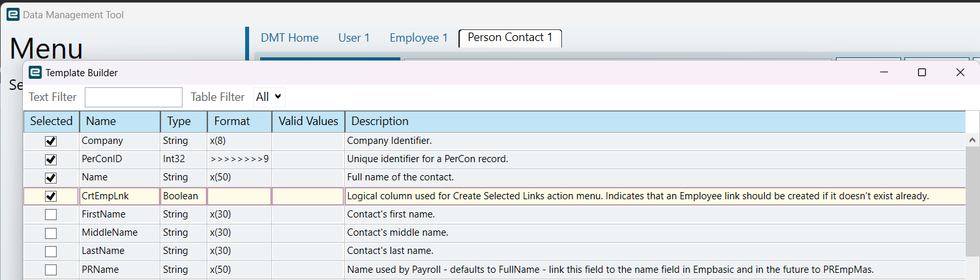Image resolution: width=980 pixels, height=280 pixels.
Task: Uncheck the PerConID field checkbox
Action: click(x=51, y=159)
